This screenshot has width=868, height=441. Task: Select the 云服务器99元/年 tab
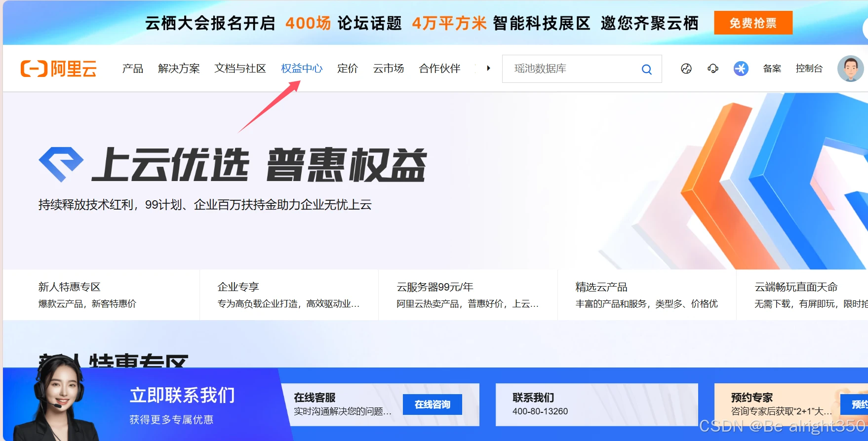point(468,294)
